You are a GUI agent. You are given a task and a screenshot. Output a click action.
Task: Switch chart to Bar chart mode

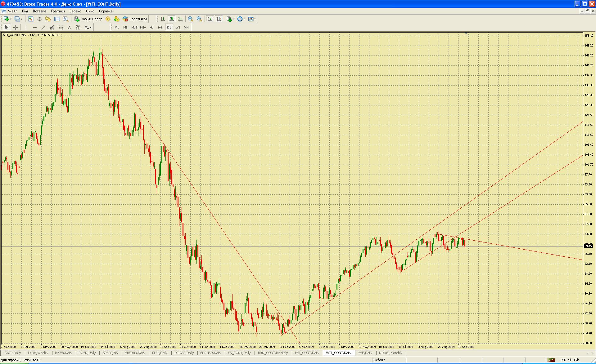[x=163, y=19]
